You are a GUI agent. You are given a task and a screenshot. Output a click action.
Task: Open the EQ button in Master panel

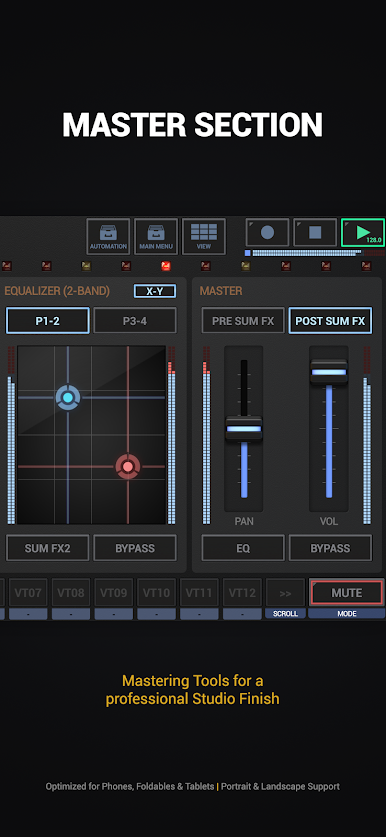point(243,548)
